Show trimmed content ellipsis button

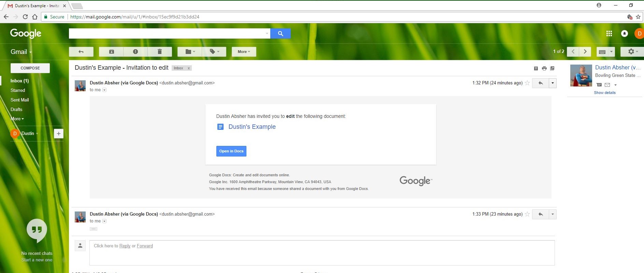pos(94,229)
